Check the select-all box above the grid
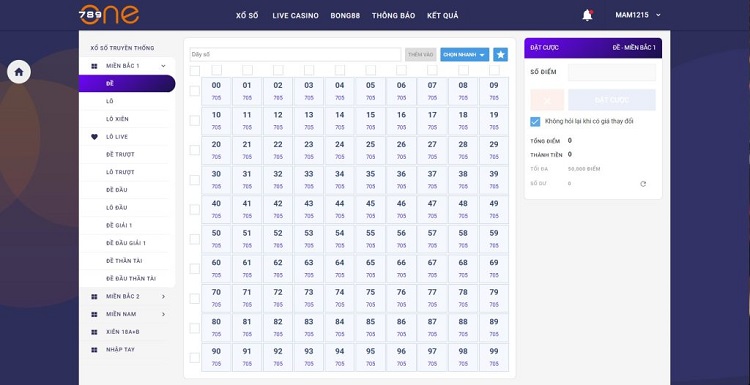This screenshot has width=750, height=385. tap(195, 71)
